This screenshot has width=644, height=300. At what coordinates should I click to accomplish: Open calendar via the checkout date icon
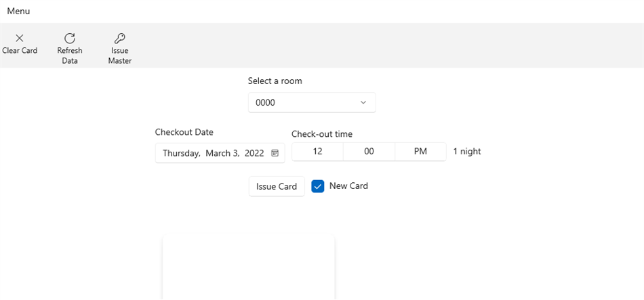(x=275, y=153)
